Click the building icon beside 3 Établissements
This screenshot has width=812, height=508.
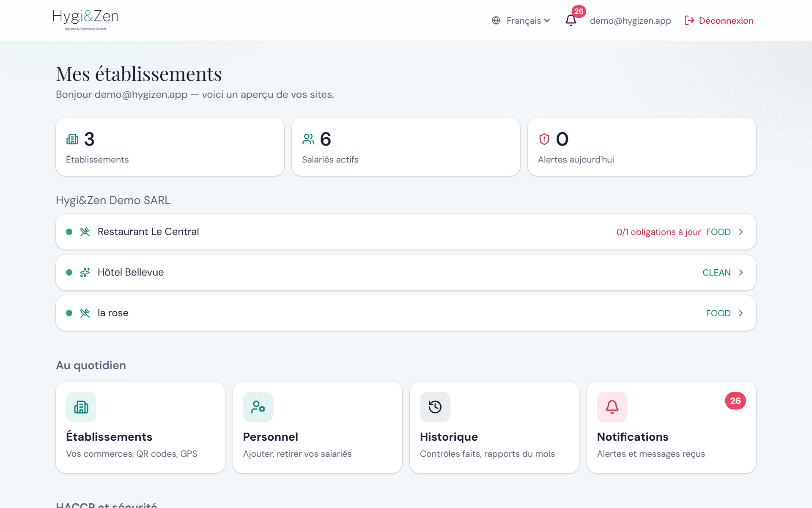pyautogui.click(x=72, y=139)
